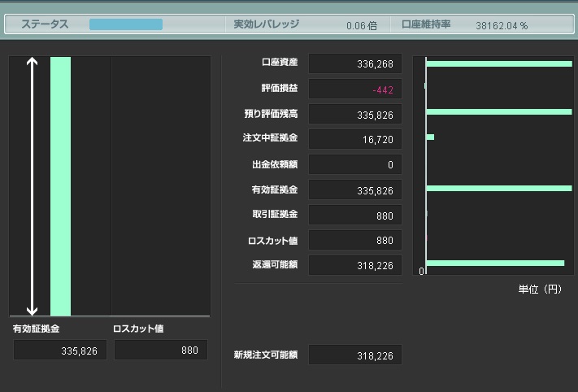Click the blue ステータス status bar

(126, 24)
